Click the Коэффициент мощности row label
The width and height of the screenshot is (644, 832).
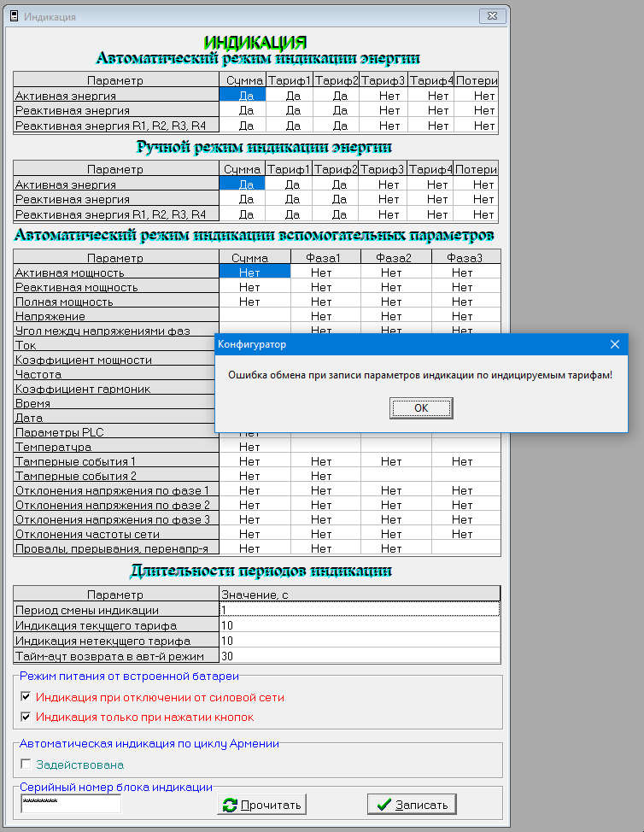coord(116,360)
